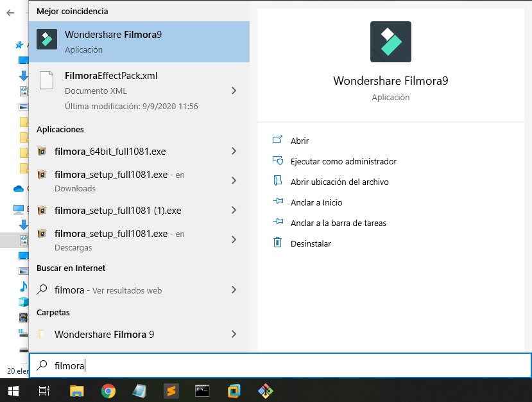Expand options for Wondershare Filmora 9 folder
532x402 pixels.
[x=234, y=334]
